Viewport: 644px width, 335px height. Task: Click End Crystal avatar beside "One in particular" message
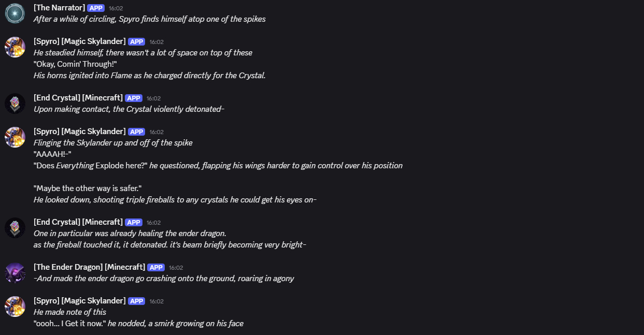point(15,228)
